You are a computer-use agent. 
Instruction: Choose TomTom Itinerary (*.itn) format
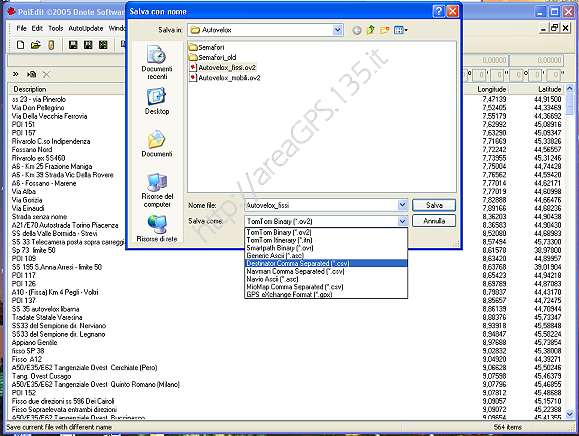click(326, 240)
